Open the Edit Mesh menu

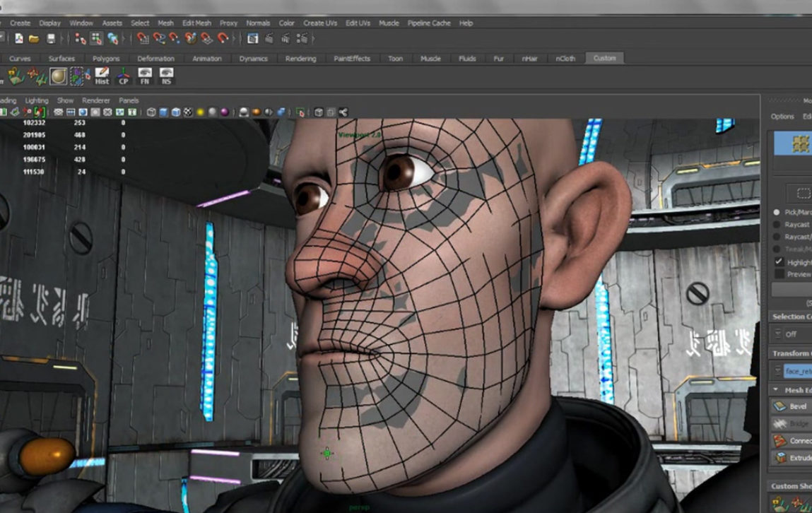196,23
